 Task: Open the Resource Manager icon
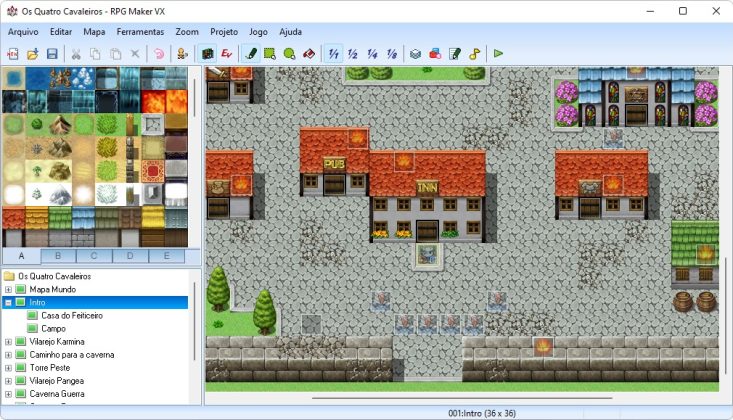tap(435, 54)
